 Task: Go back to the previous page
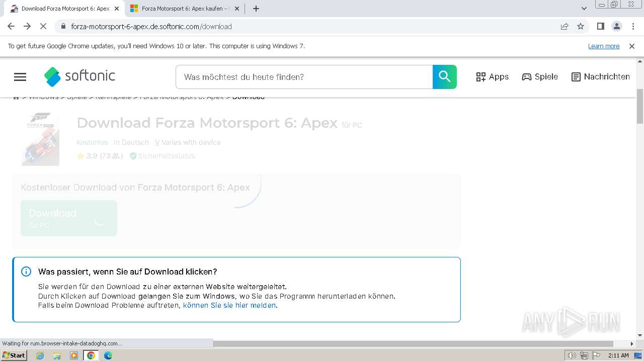[11, 26]
